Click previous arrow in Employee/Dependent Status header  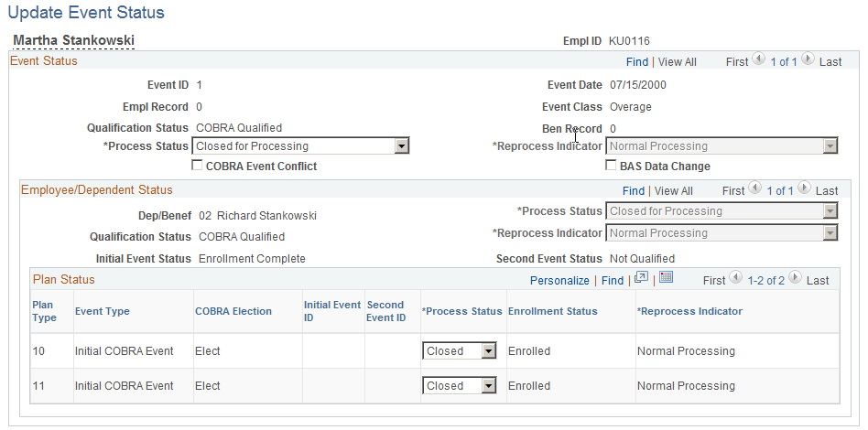tap(755, 187)
